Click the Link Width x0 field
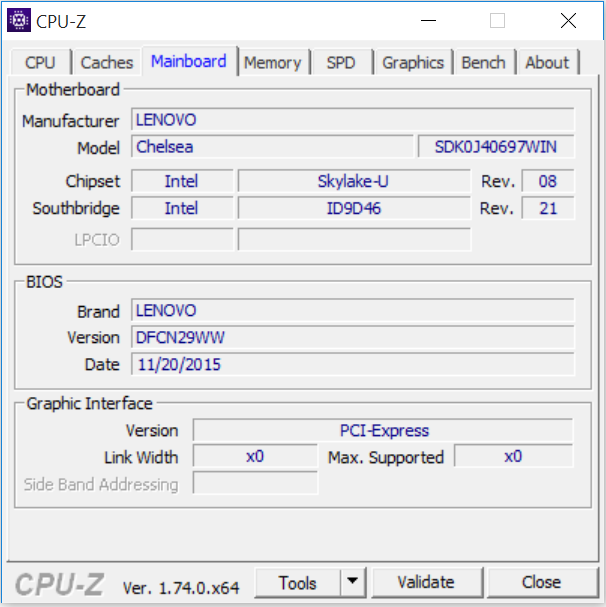The width and height of the screenshot is (606, 607). tap(255, 456)
